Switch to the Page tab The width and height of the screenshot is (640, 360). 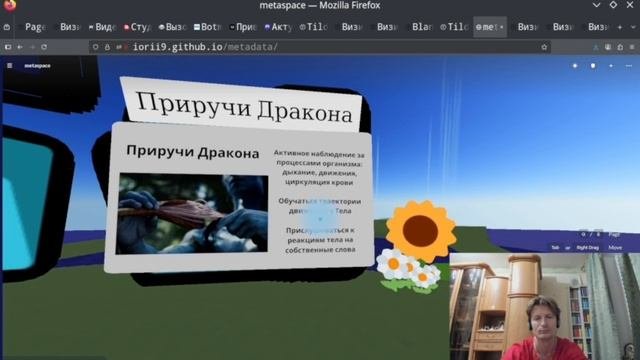click(33, 27)
